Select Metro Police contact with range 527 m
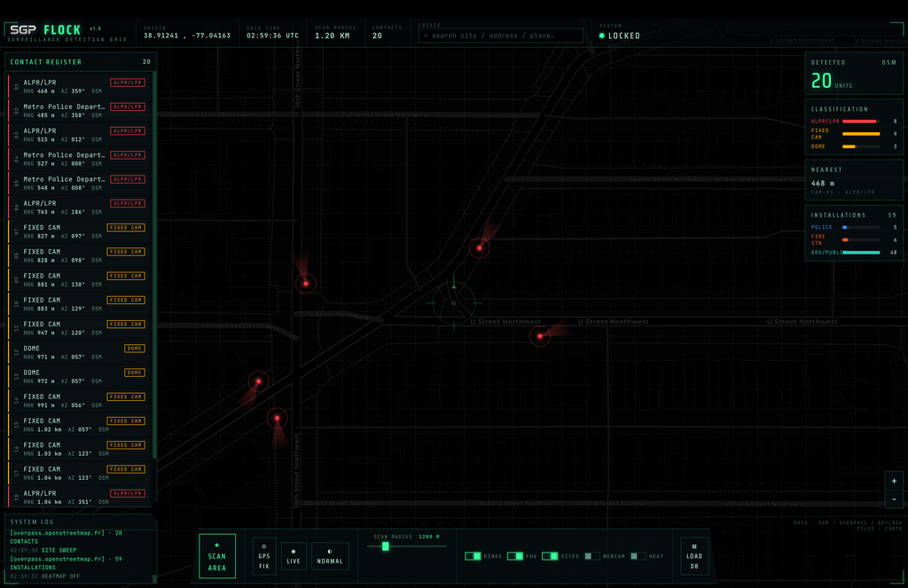The image size is (908, 588). pos(80,159)
